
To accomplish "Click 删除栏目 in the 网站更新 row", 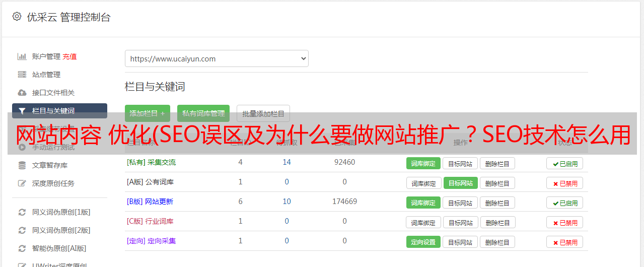I will (497, 203).
